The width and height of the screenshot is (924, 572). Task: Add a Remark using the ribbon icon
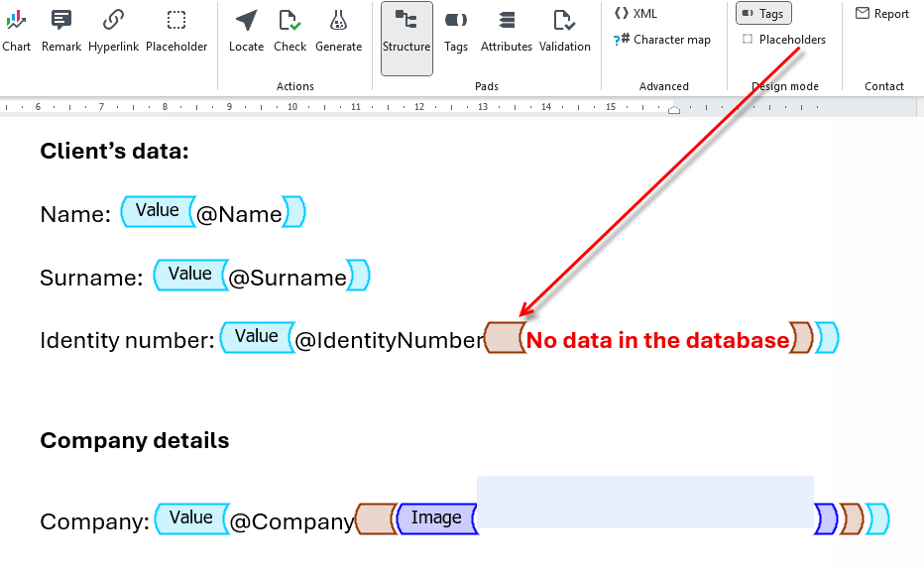(61, 31)
